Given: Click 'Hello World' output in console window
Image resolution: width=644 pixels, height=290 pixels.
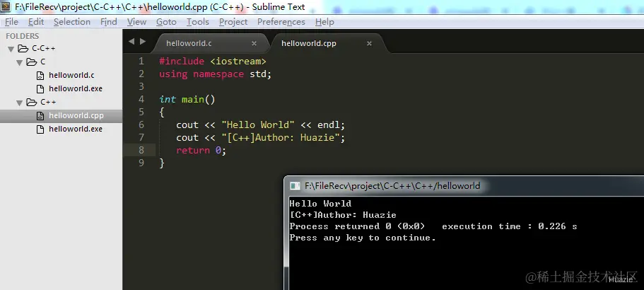Looking at the screenshot, I should tap(320, 204).
